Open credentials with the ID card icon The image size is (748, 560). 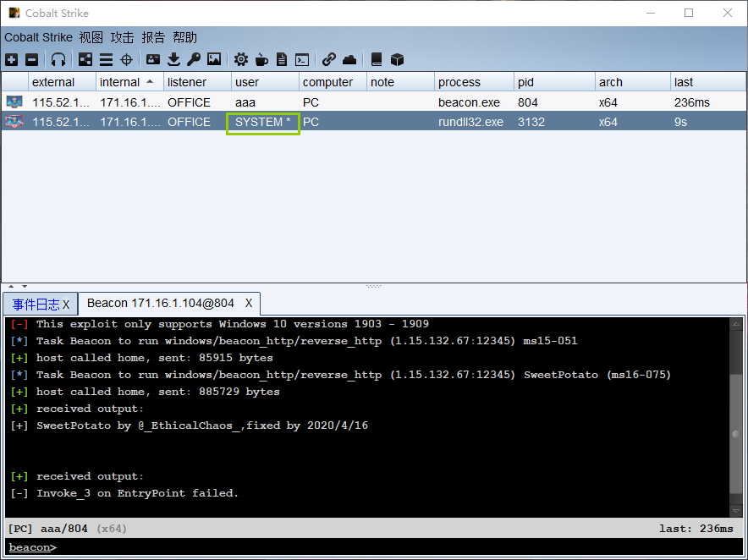point(153,59)
